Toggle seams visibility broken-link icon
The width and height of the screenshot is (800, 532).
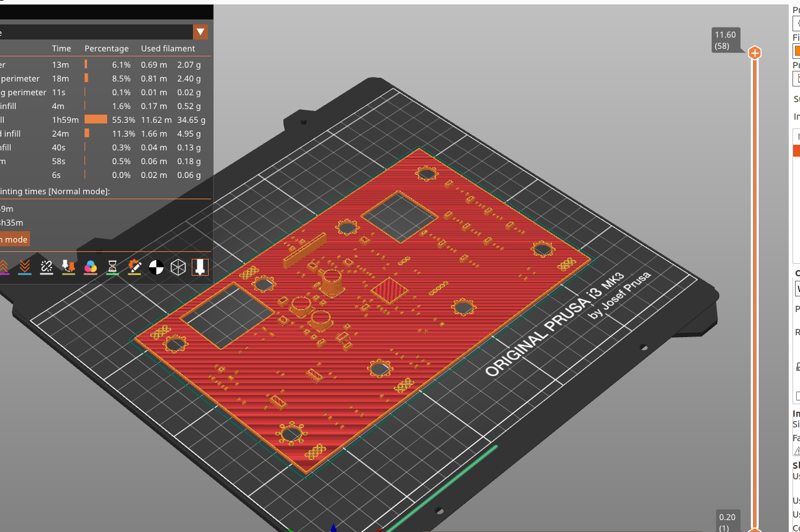tap(46, 267)
